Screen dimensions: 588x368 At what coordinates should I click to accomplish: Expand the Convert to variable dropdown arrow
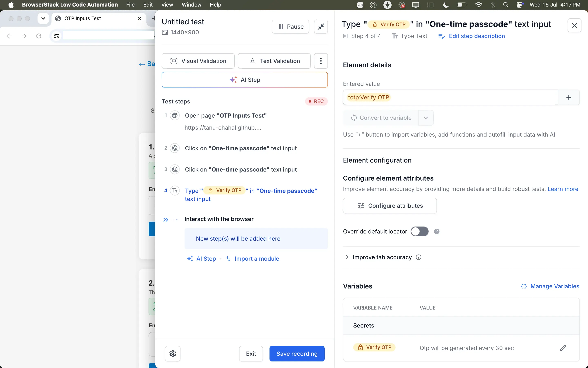pos(426,118)
